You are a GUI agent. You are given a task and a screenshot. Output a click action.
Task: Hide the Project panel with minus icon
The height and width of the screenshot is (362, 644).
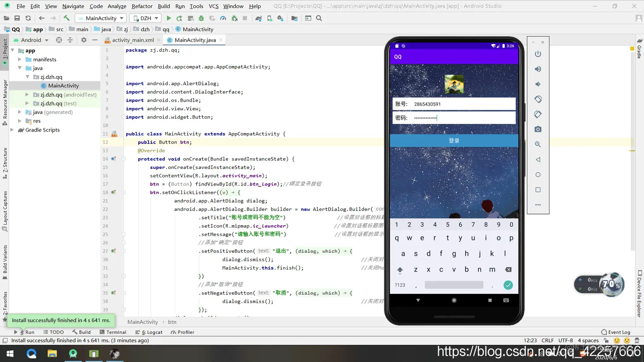(x=95, y=40)
